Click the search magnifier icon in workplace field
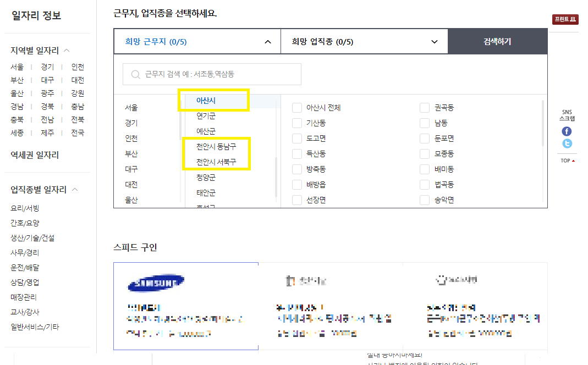588x365 pixels. coord(135,75)
